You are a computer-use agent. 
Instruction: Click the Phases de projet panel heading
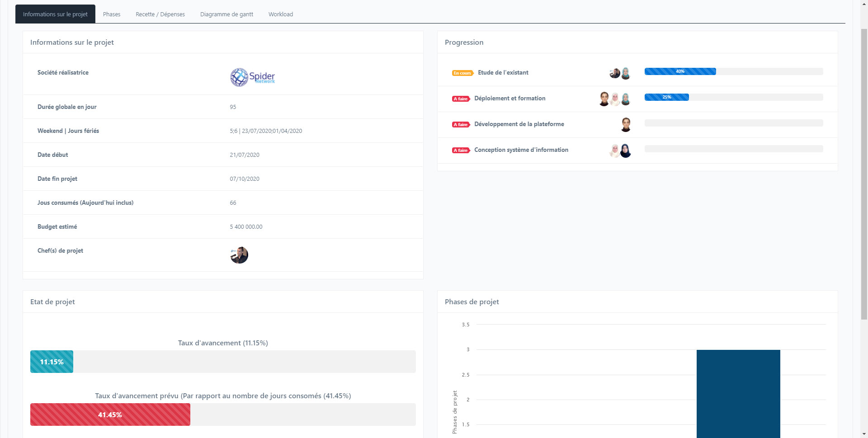472,301
